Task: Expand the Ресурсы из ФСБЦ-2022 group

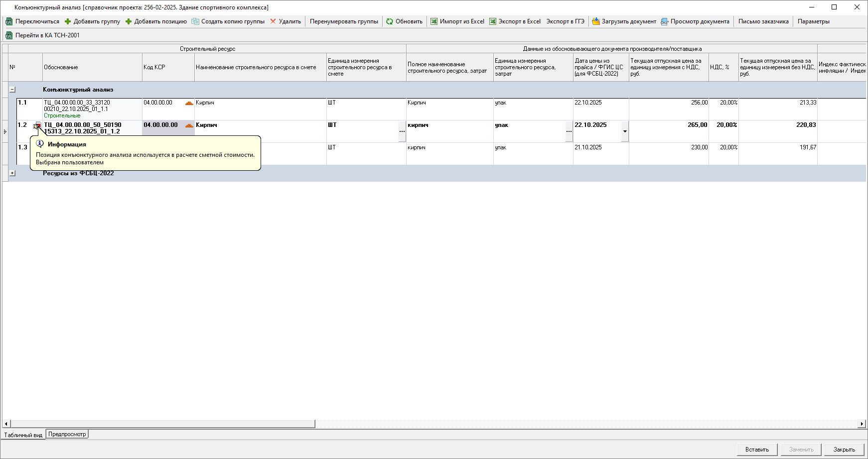Action: (x=12, y=173)
